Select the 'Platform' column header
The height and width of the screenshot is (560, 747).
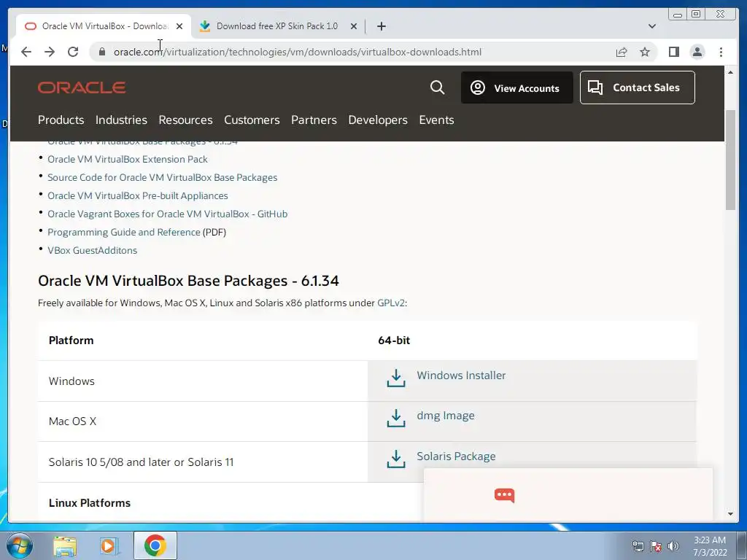71,341
